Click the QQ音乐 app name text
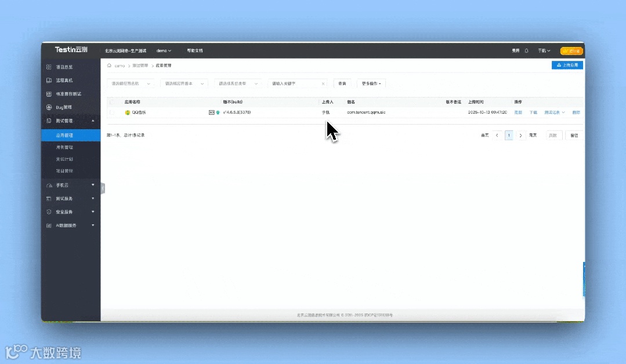626x364 pixels. (x=139, y=112)
